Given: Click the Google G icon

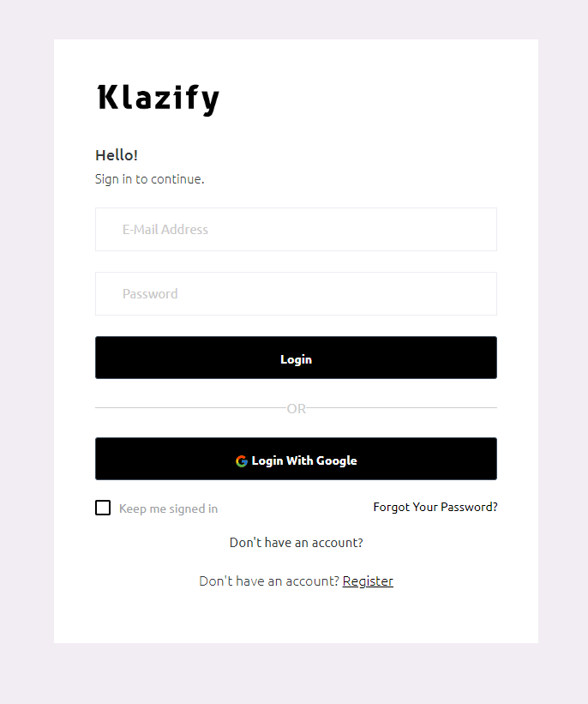Looking at the screenshot, I should (x=242, y=461).
